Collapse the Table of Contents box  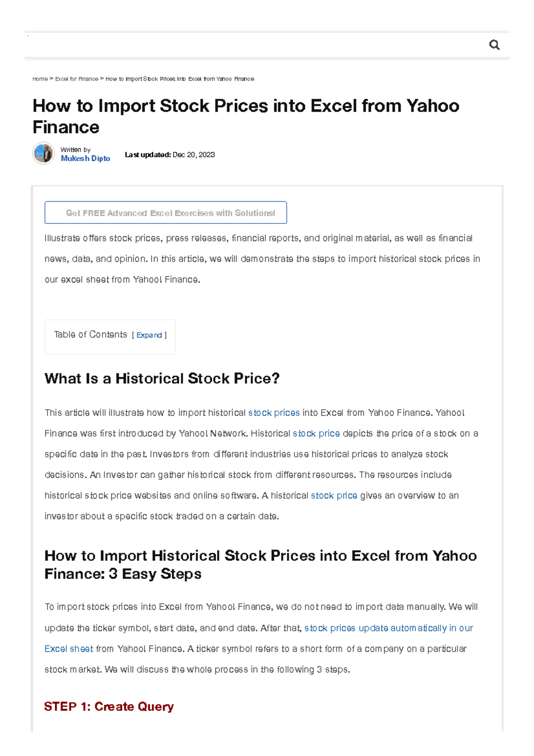[x=150, y=335]
